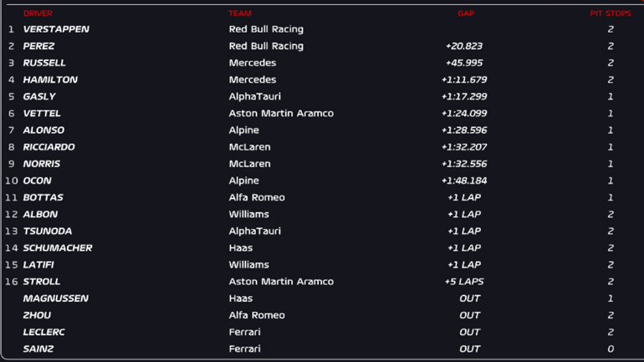The height and width of the screenshot is (362, 644).
Task: Select the PIT STOPS column header
Action: [x=611, y=13]
